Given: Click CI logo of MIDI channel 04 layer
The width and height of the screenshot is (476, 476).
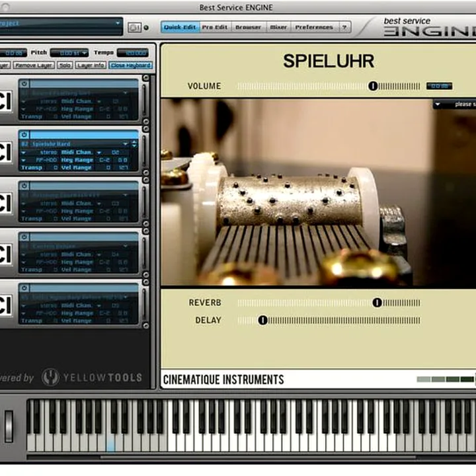Looking at the screenshot, I should [x=5, y=254].
